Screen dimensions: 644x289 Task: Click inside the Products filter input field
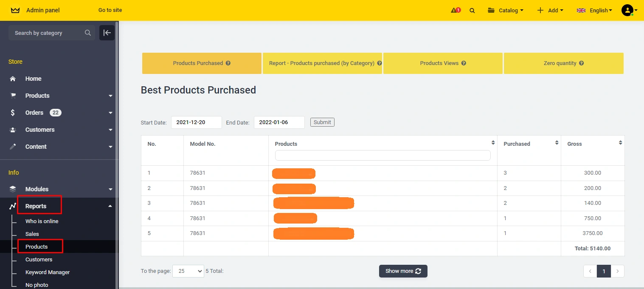[x=382, y=155]
